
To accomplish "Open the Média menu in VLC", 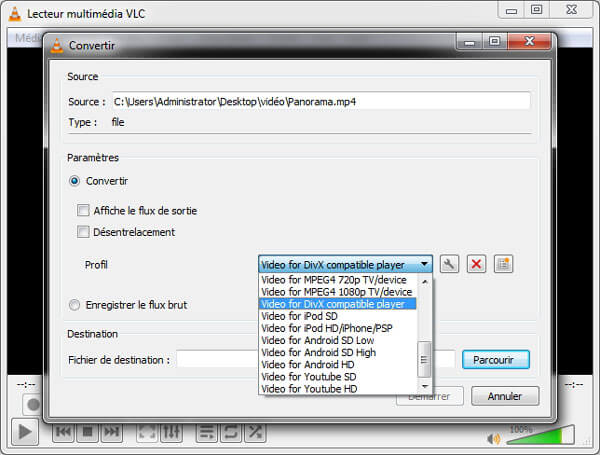I will pyautogui.click(x=28, y=38).
